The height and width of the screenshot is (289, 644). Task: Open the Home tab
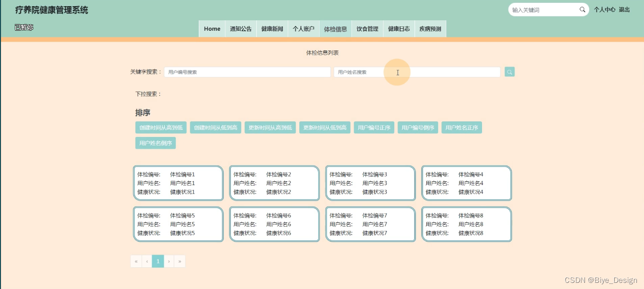tap(212, 29)
